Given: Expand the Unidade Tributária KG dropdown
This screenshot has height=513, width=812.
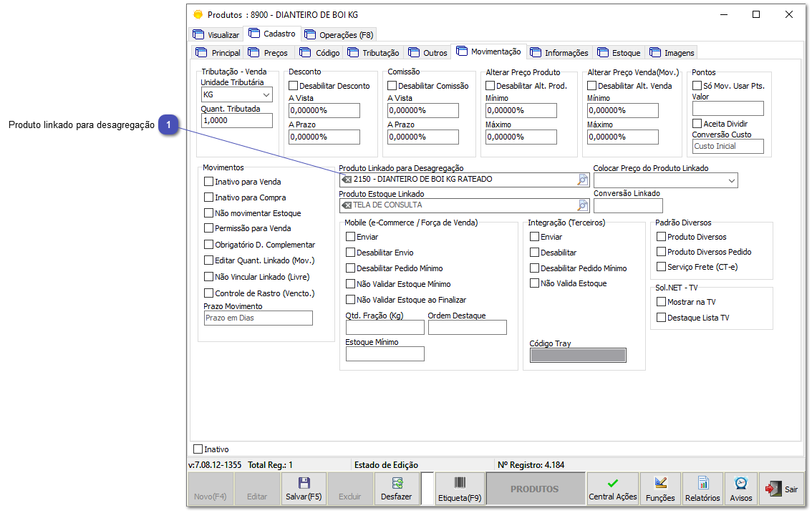Looking at the screenshot, I should pyautogui.click(x=266, y=94).
